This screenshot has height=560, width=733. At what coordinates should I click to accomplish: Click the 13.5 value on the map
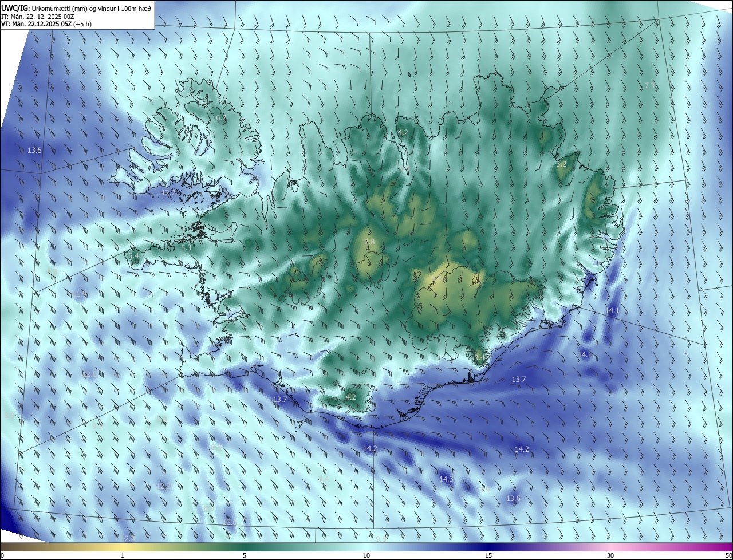34,150
